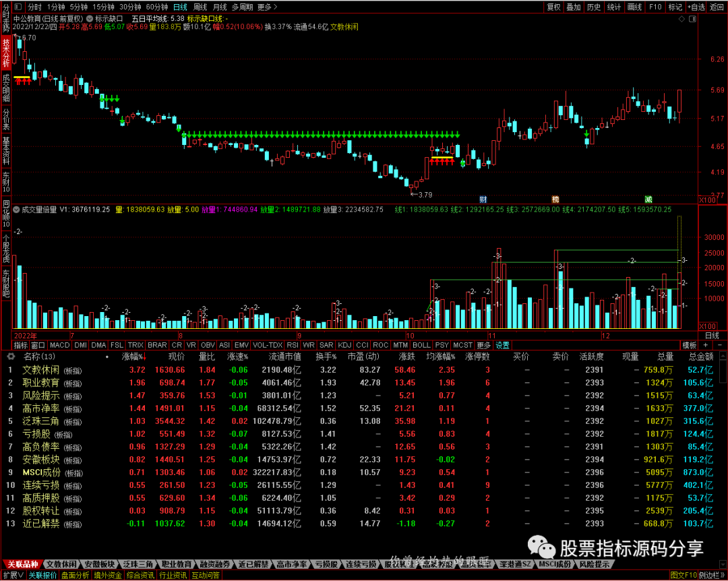Toggle the 叠加 overlay button

574,7
